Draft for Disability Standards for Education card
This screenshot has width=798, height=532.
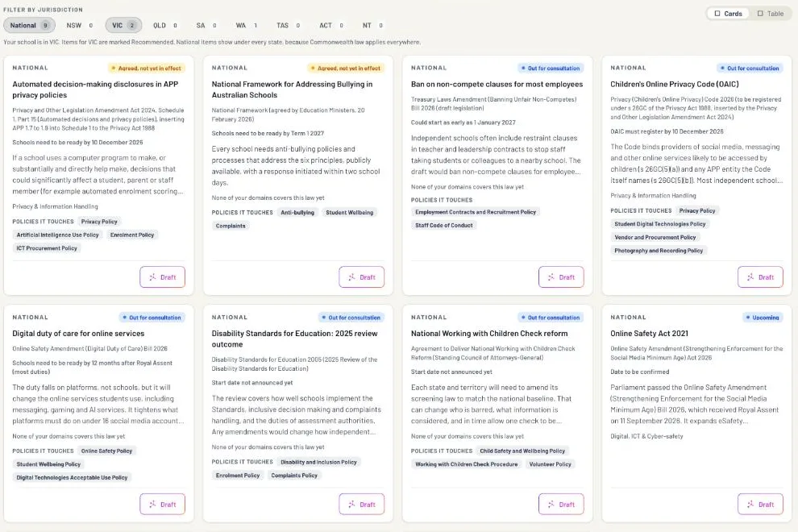click(x=362, y=504)
